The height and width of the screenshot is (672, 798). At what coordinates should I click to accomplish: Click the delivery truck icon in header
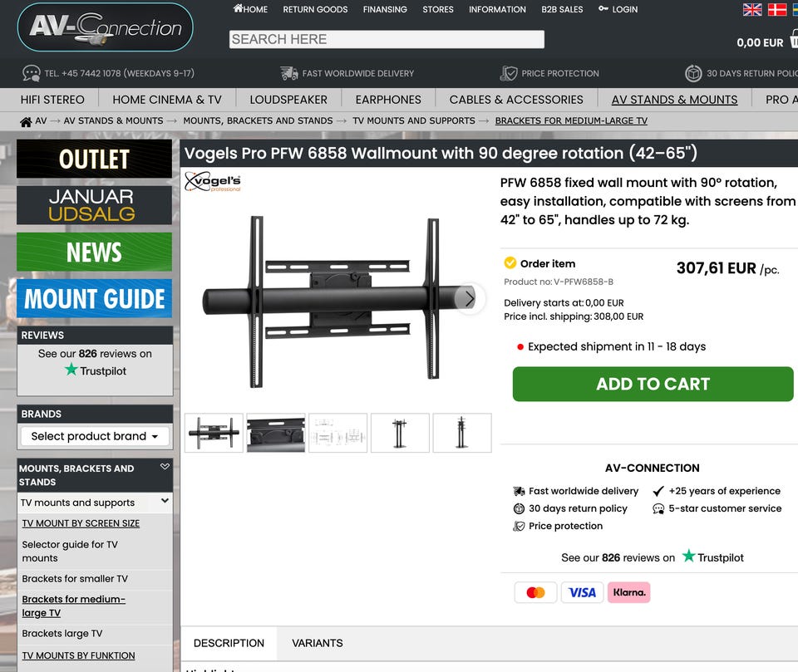[x=289, y=73]
